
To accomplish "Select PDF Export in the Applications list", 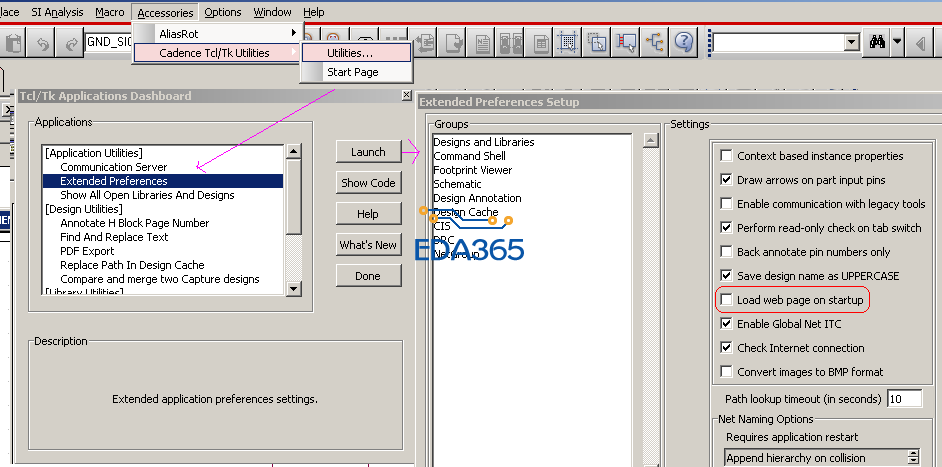I will point(87,251).
